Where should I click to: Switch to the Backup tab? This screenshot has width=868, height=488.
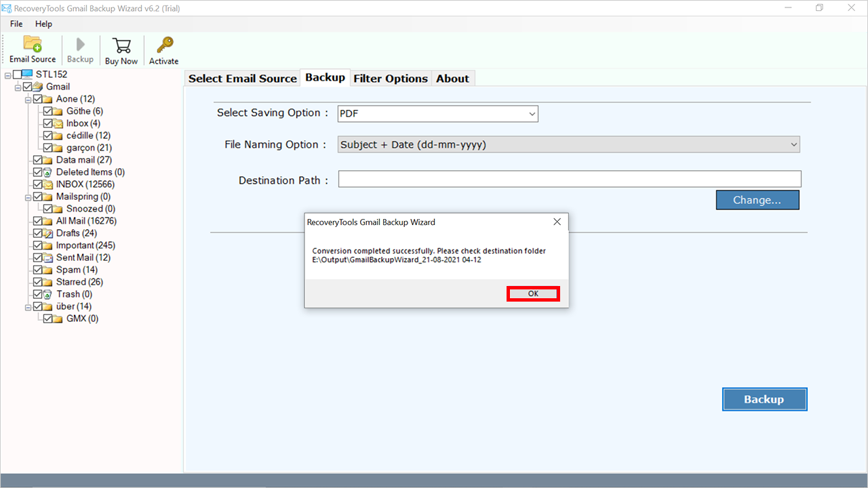point(325,78)
